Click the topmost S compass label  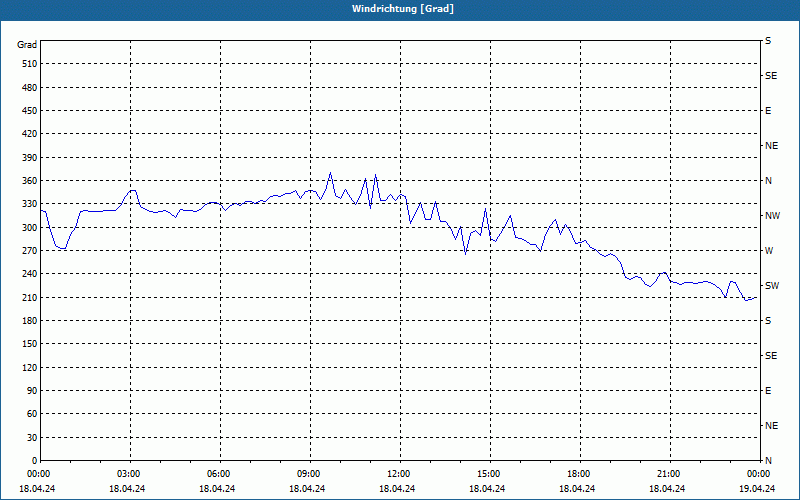click(x=768, y=41)
